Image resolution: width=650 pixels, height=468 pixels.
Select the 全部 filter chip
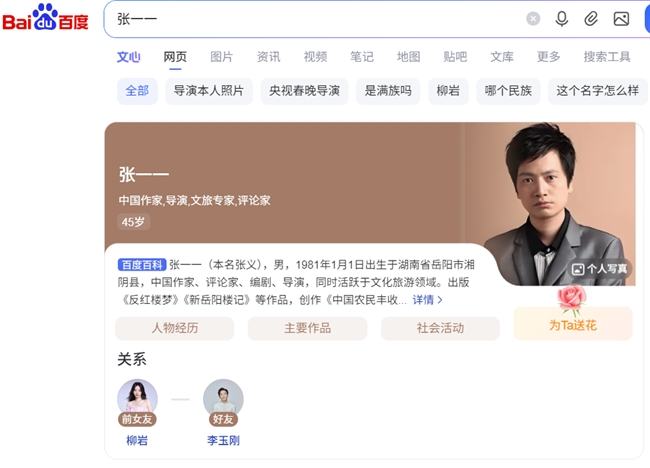point(137,91)
